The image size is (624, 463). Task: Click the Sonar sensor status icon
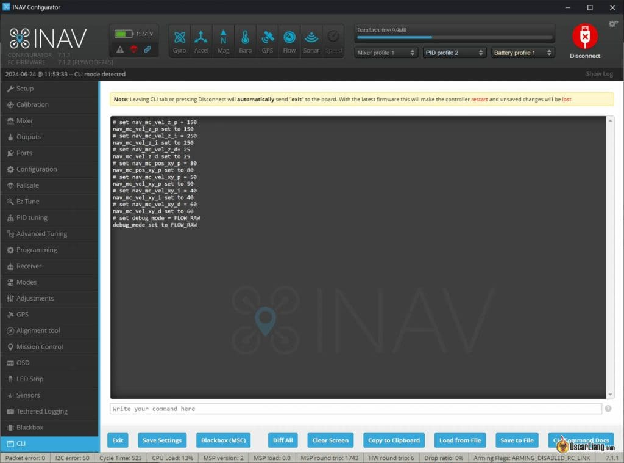coord(311,41)
